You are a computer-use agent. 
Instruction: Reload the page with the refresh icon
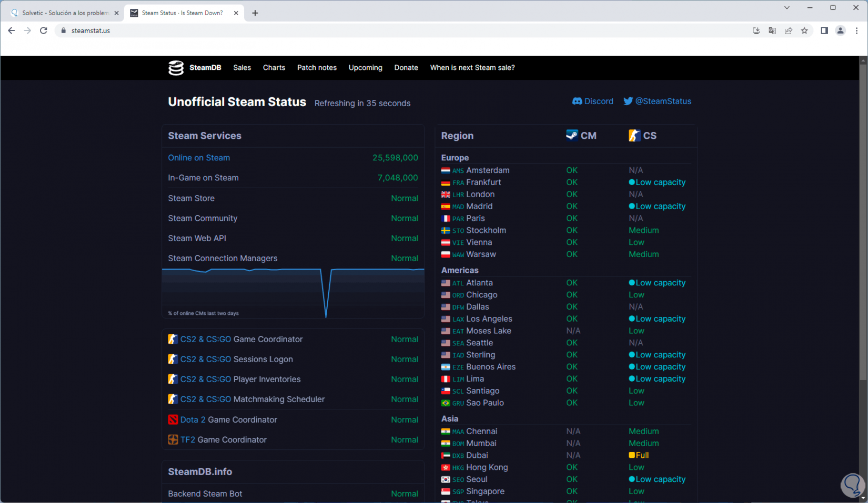(44, 30)
